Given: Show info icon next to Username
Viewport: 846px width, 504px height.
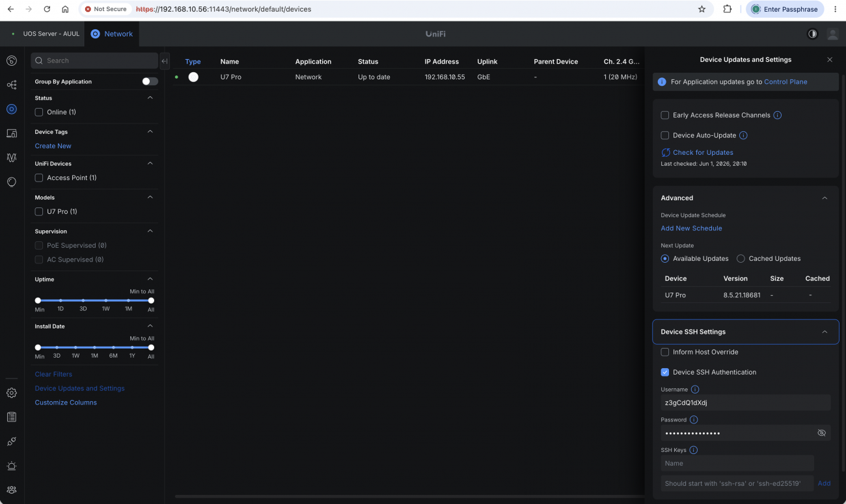Looking at the screenshot, I should point(695,390).
